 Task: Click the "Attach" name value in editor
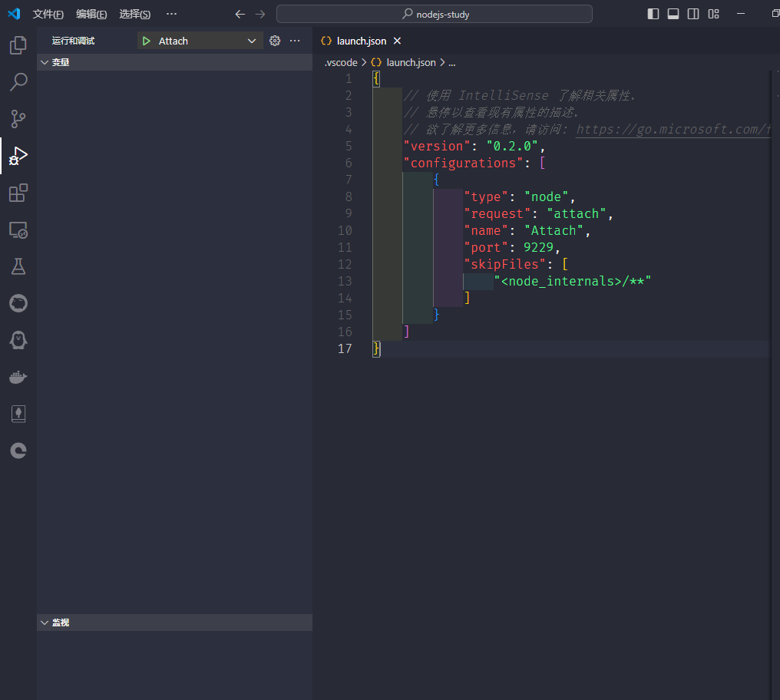(x=554, y=231)
